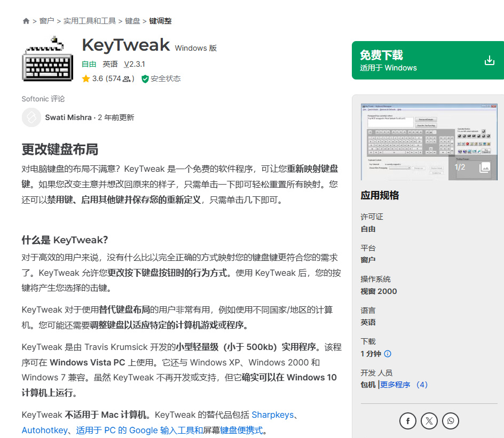Open the Autohotkey link
This screenshot has width=504, height=438.
45,431
